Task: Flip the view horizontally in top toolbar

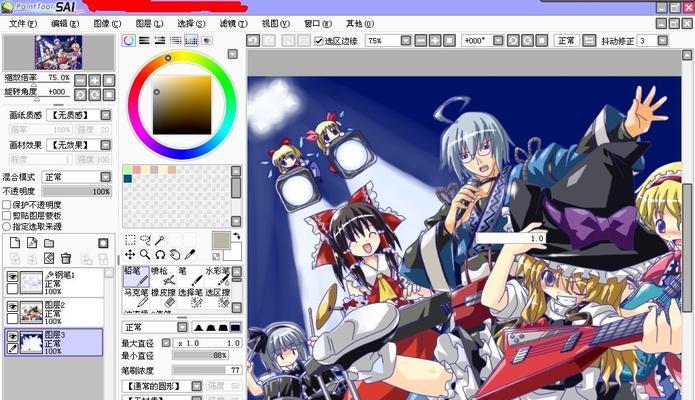Action: coord(589,41)
